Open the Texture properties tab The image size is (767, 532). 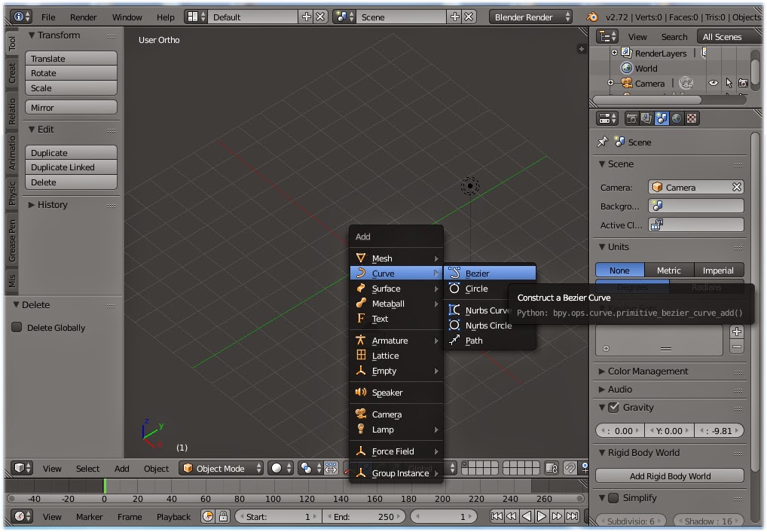click(692, 118)
